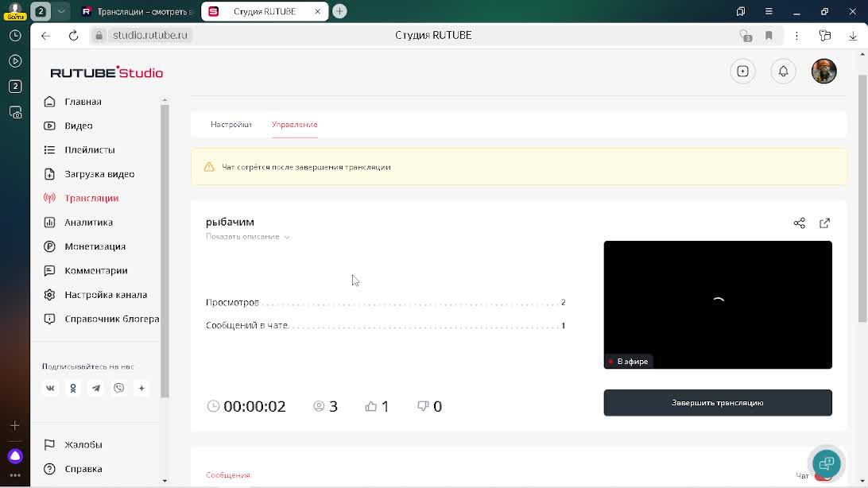Click the flag icon beside Жалобы

pos(49,445)
